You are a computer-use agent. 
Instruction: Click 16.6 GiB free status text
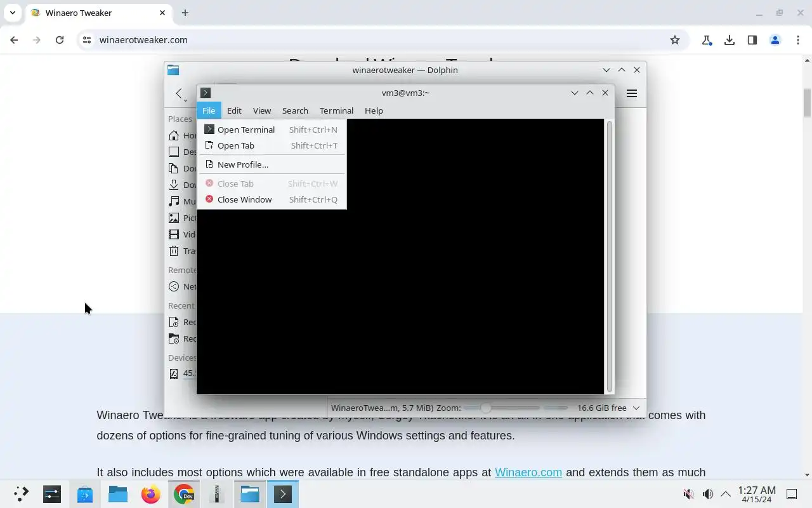[601, 408]
